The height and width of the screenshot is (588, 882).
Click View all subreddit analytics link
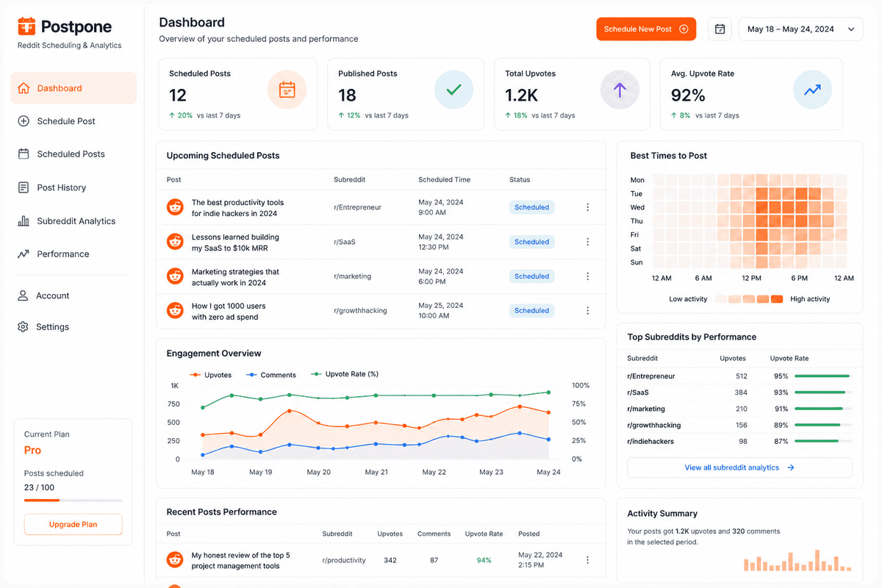click(x=739, y=467)
